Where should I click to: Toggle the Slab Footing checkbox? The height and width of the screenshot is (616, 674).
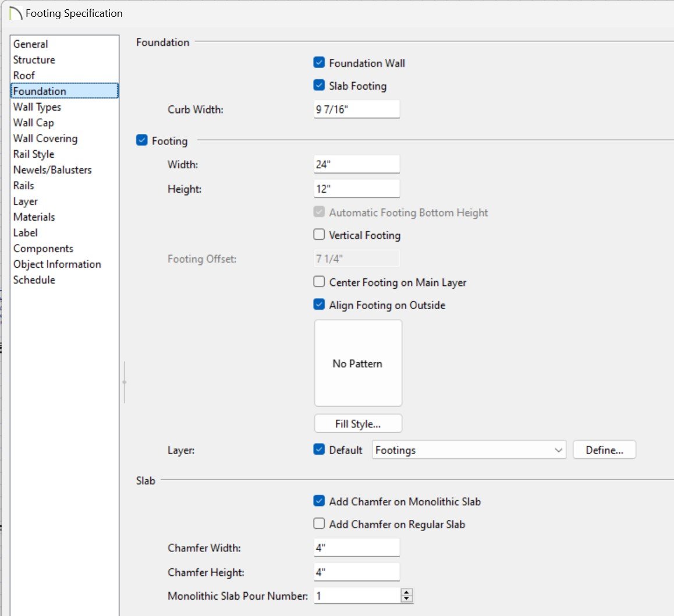(x=318, y=86)
